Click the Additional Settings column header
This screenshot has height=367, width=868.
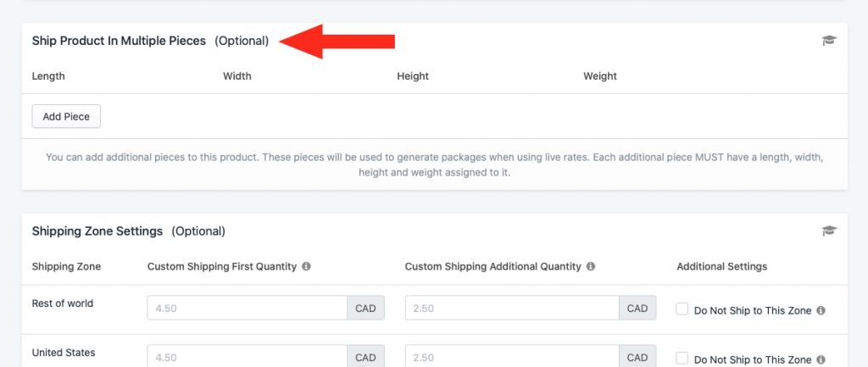[x=722, y=266]
